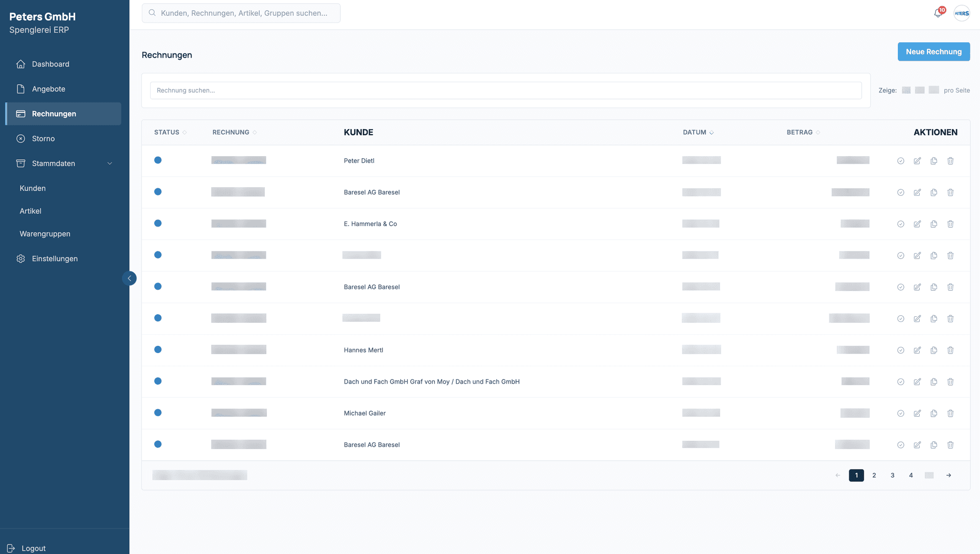Screen dimensions: 980x554
Task: Open Warengruppen under Stammdaten
Action: coord(45,234)
